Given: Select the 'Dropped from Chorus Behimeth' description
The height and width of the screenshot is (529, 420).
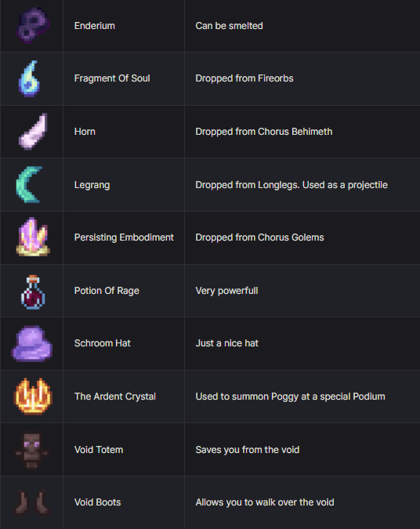Looking at the screenshot, I should pyautogui.click(x=264, y=132).
